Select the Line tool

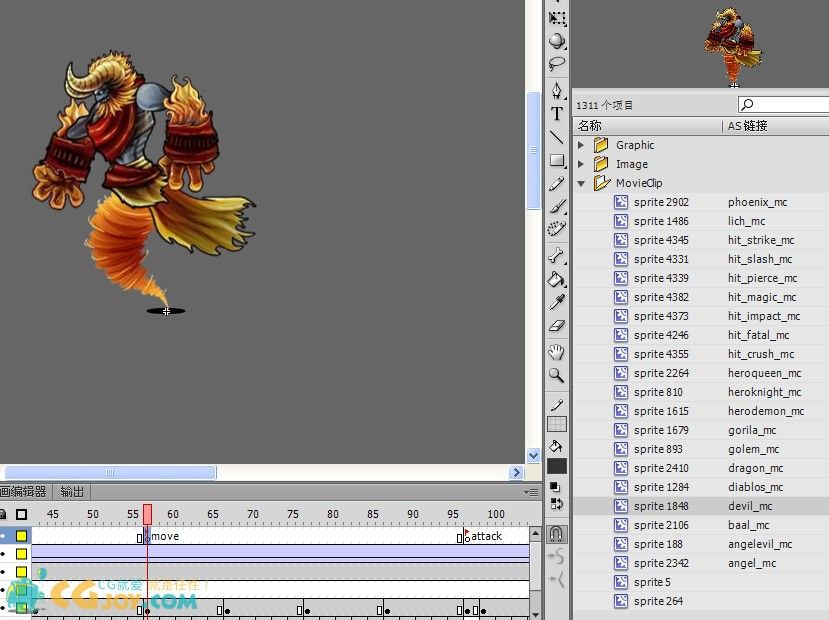coord(557,137)
